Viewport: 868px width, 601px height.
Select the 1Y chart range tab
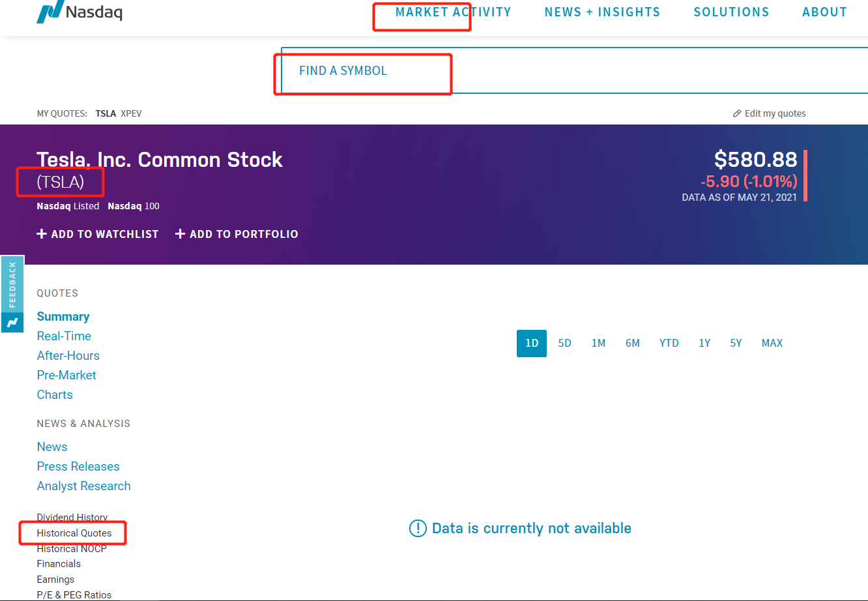[704, 344]
